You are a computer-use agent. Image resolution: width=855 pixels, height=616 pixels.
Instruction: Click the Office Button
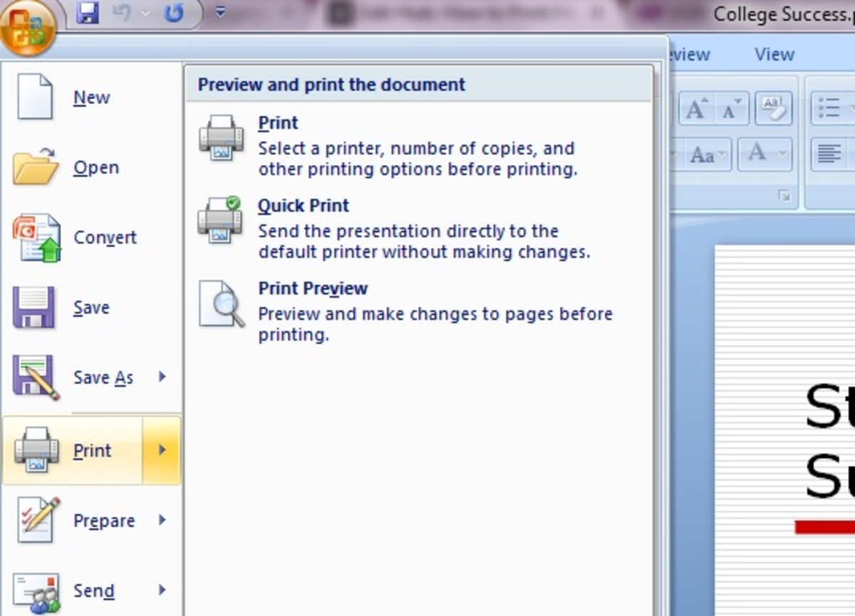point(28,28)
